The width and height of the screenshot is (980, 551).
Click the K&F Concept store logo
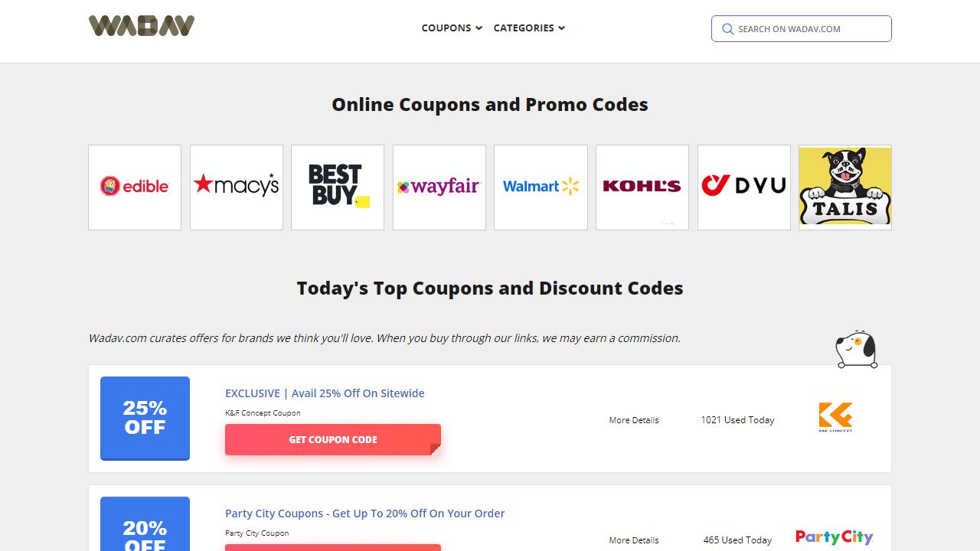pyautogui.click(x=835, y=418)
